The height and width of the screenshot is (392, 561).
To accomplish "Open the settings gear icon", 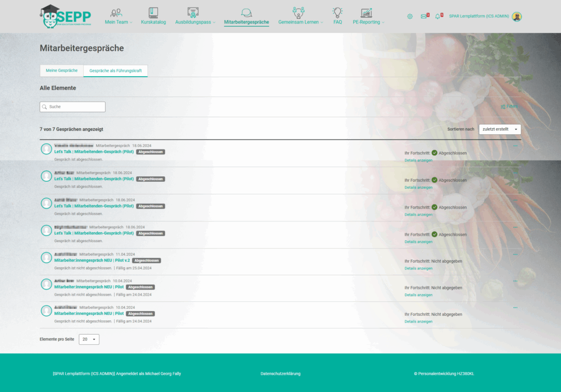I will point(409,17).
